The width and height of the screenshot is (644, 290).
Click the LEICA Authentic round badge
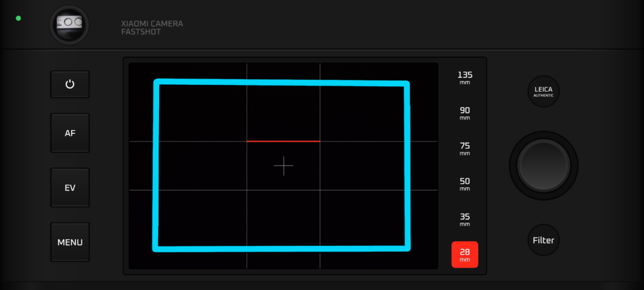(543, 91)
